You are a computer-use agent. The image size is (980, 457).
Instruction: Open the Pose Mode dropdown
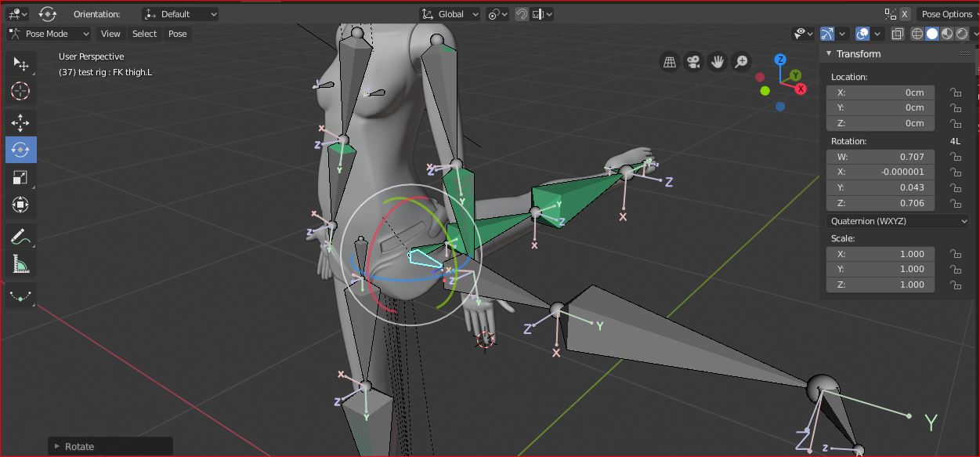click(49, 33)
